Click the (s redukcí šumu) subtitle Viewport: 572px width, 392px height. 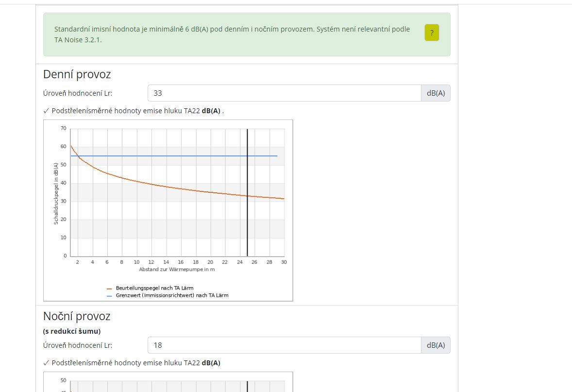(x=72, y=331)
